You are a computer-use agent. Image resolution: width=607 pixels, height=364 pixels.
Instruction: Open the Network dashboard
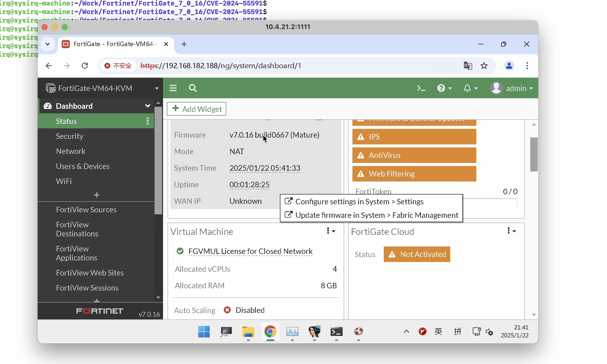point(71,151)
